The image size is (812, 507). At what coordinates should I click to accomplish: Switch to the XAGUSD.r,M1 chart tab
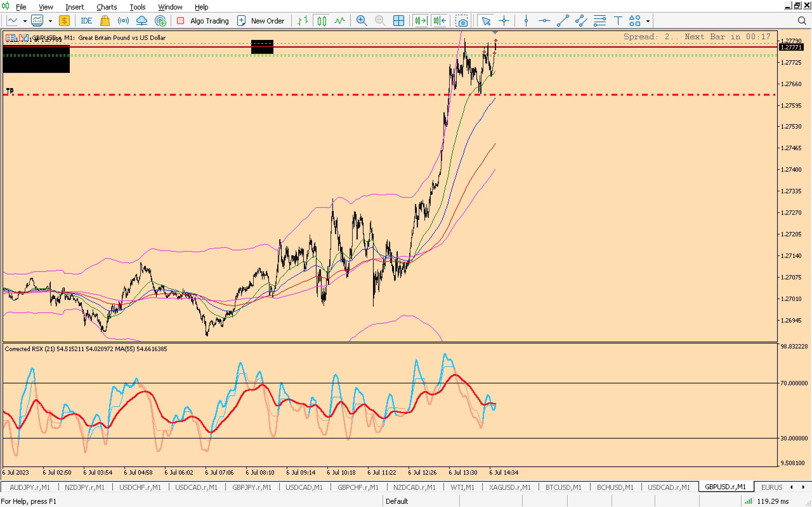coord(509,487)
